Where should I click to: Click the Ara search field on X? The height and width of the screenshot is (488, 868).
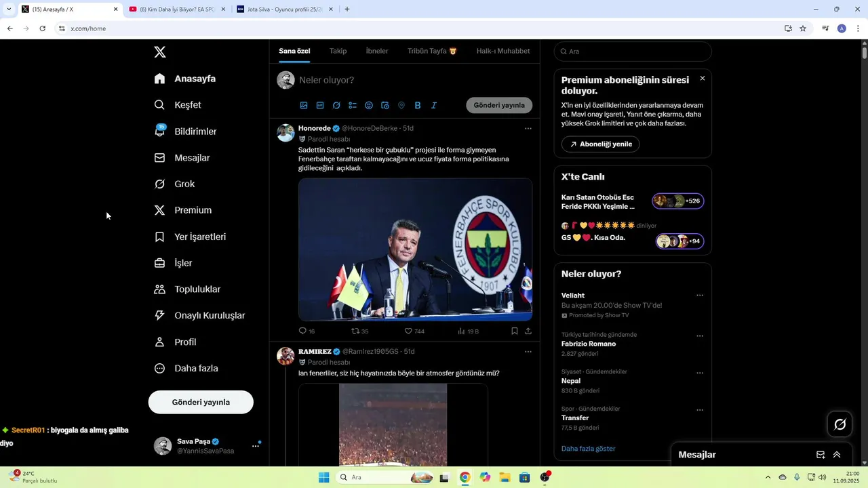(x=633, y=52)
